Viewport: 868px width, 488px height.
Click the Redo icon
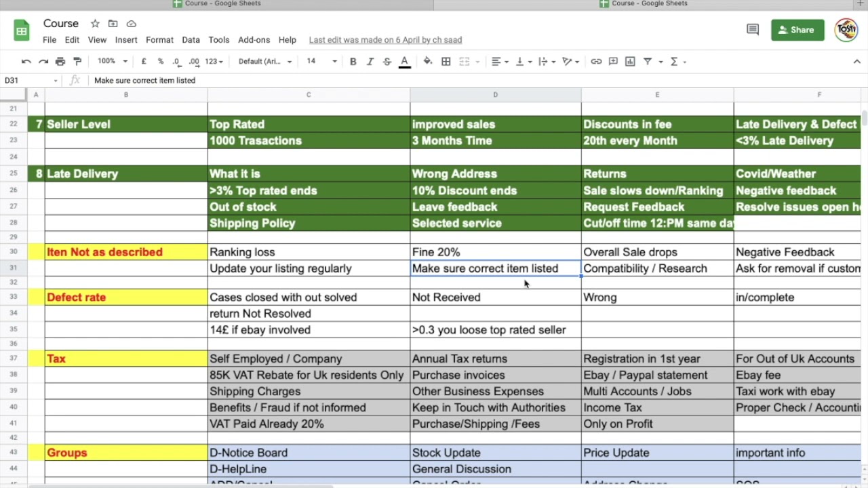coord(43,62)
